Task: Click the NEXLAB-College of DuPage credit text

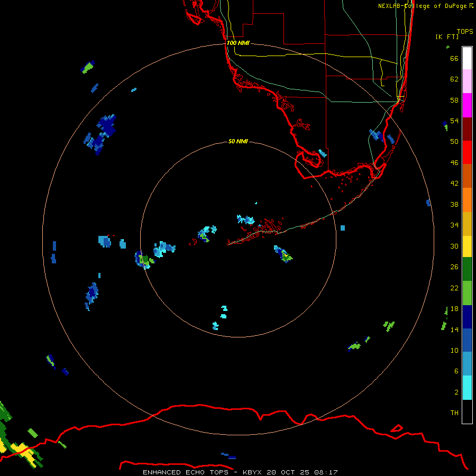Action: [425, 6]
